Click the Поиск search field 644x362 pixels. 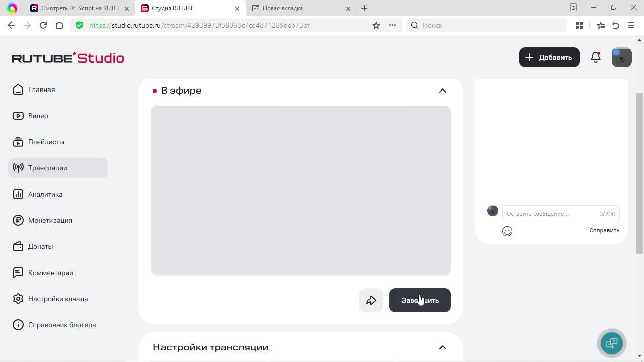(x=486, y=25)
